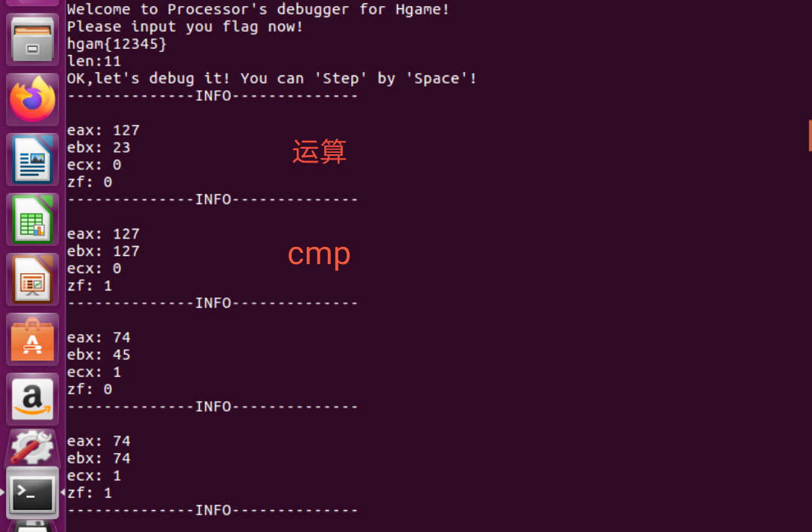Open Ubuntu Software store icon

32,339
